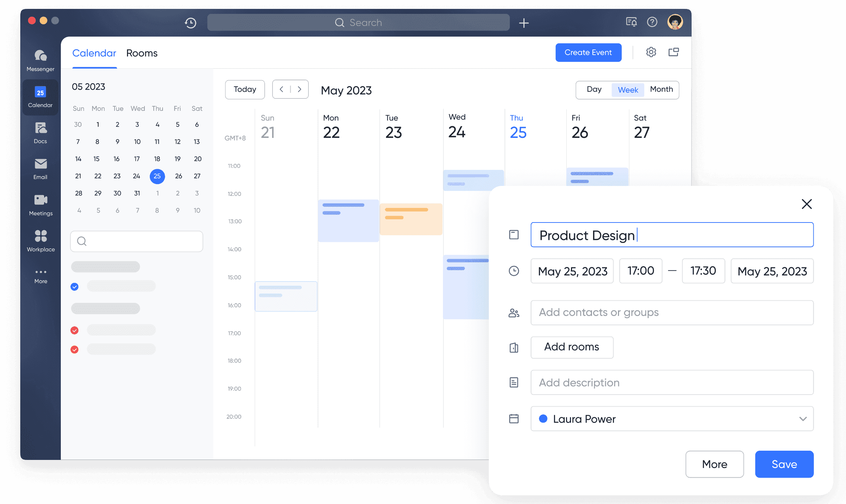
Task: Go to previous week with the back arrow
Action: tap(281, 89)
